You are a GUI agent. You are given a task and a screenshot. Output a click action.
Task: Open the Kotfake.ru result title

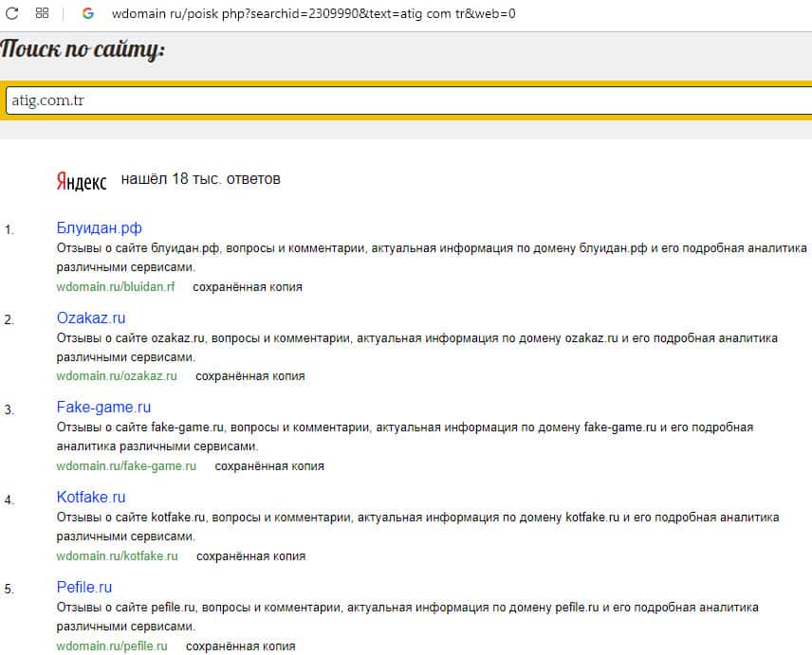[x=91, y=498]
